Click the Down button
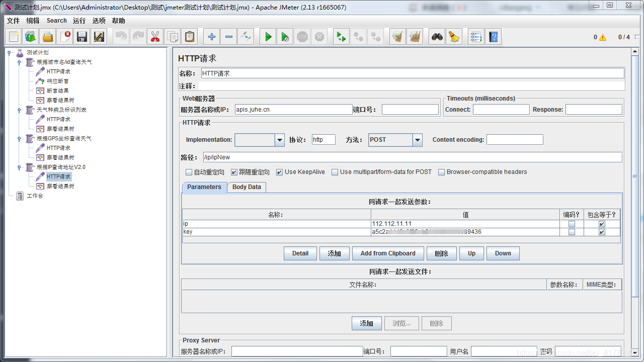The image size is (644, 362). pyautogui.click(x=503, y=253)
